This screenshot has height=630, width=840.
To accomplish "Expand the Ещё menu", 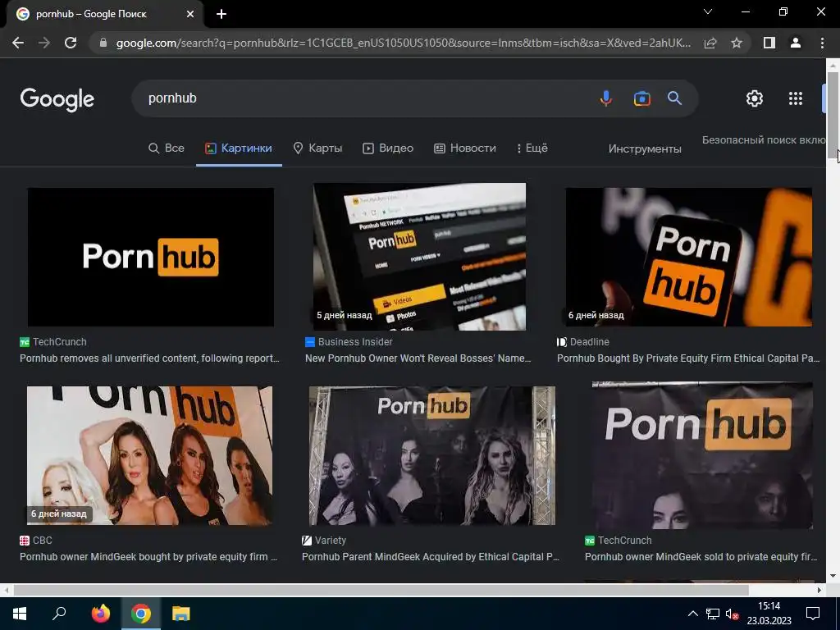I will (532, 148).
